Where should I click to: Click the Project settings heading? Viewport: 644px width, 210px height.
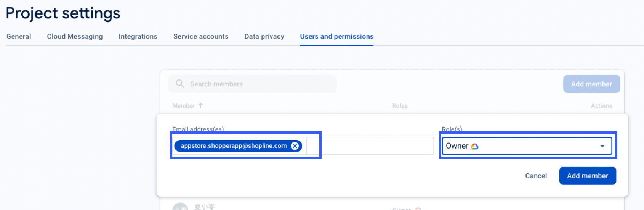63,13
